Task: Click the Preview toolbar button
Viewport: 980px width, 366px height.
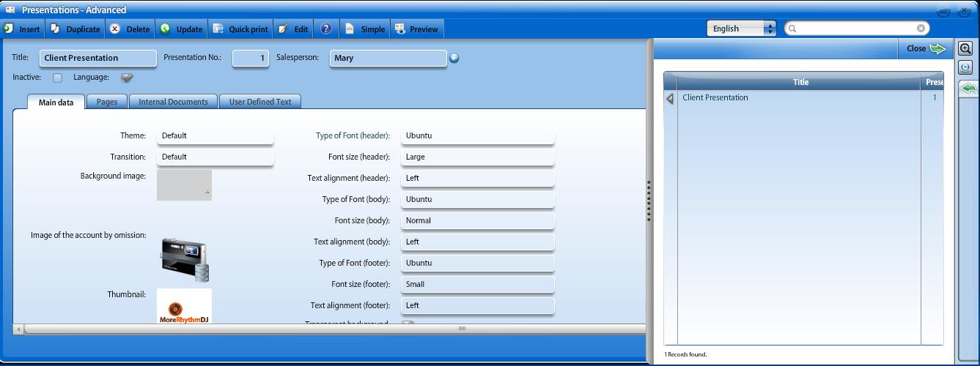Action: pos(416,29)
